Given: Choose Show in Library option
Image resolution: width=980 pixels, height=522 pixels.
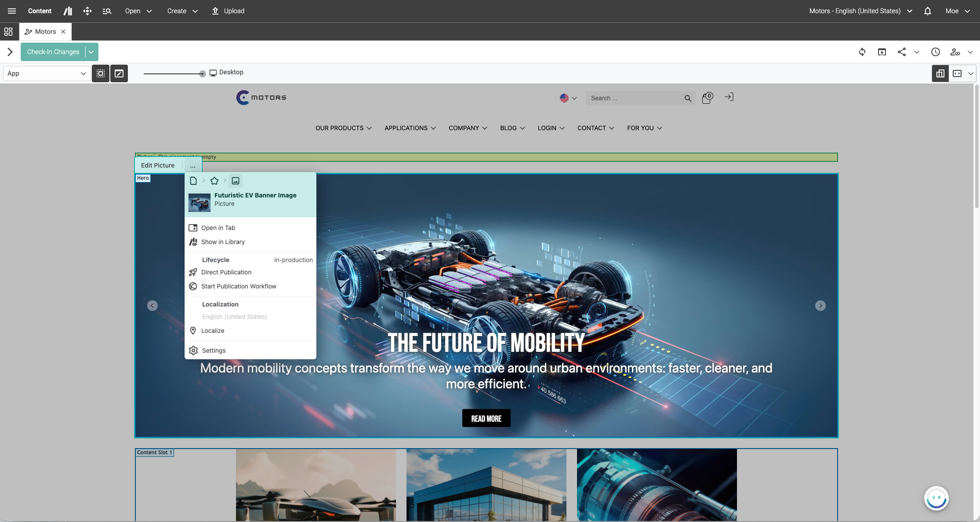Looking at the screenshot, I should point(223,242).
